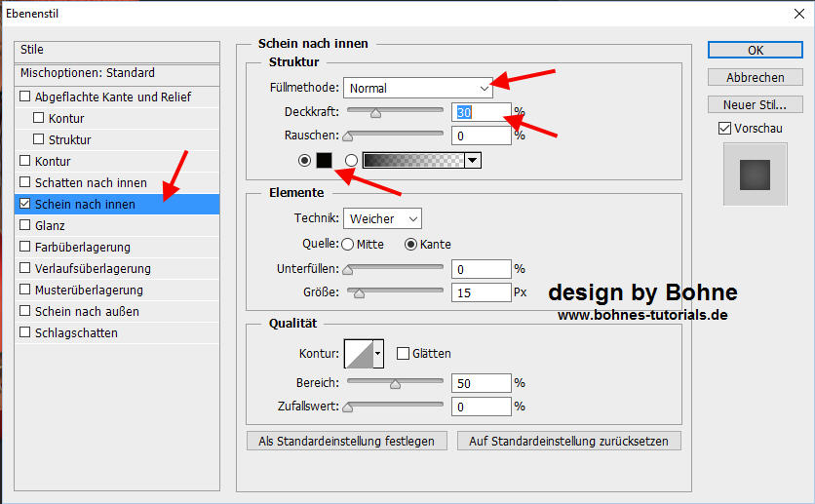Select Mischoptionen: Standard in the list
815x504 pixels.
click(88, 73)
